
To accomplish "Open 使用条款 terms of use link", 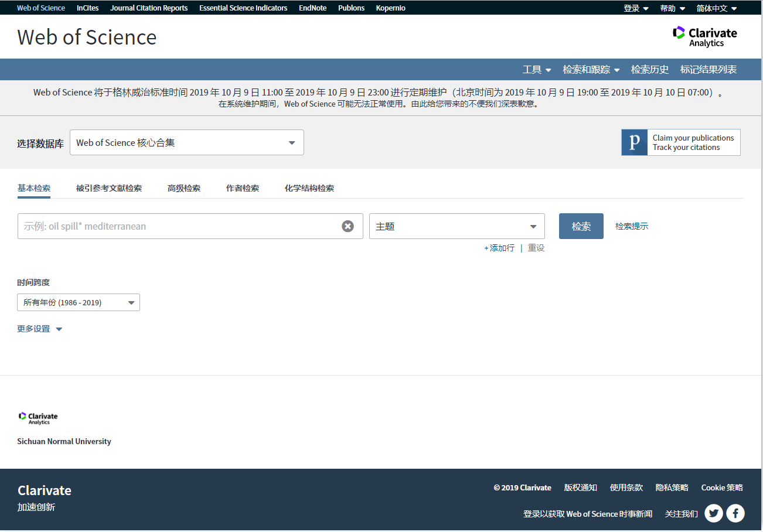I will 626,487.
